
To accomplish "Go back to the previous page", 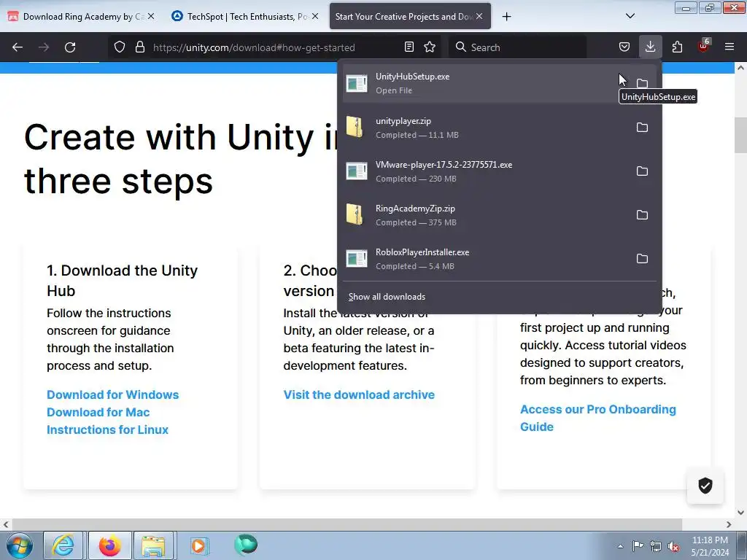I will pyautogui.click(x=18, y=47).
